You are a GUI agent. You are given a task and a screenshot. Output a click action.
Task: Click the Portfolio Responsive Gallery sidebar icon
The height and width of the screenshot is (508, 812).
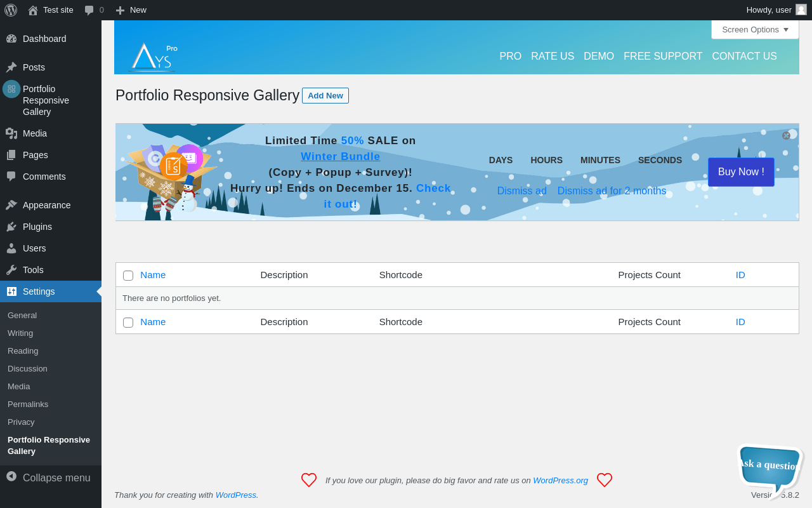(11, 89)
